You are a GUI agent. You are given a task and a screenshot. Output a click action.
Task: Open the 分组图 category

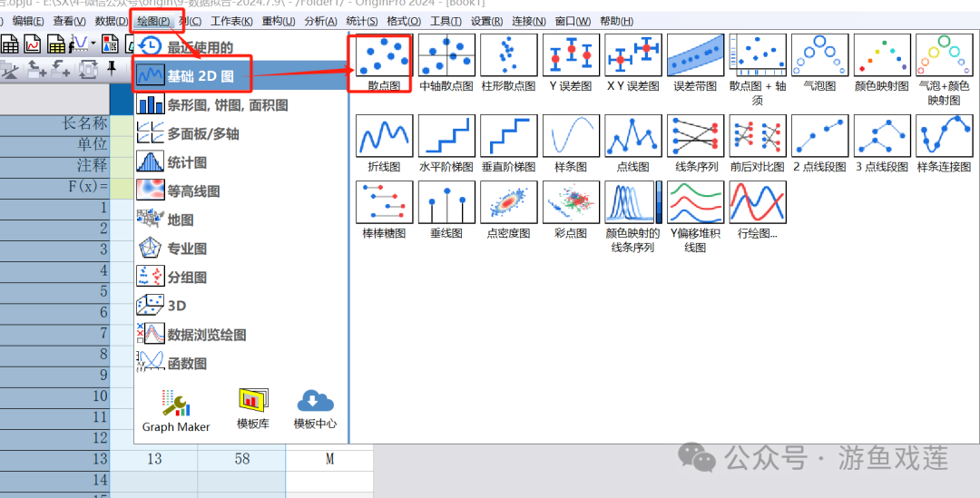[240, 277]
